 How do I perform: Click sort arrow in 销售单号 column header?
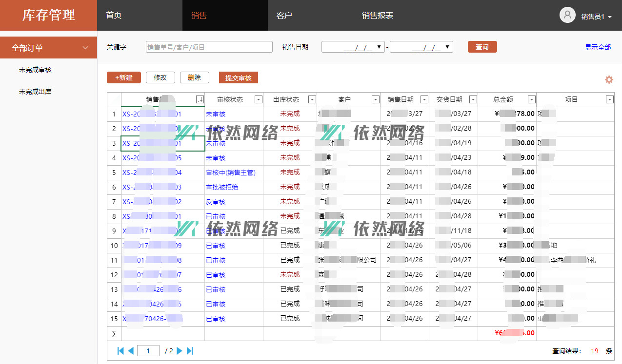200,99
